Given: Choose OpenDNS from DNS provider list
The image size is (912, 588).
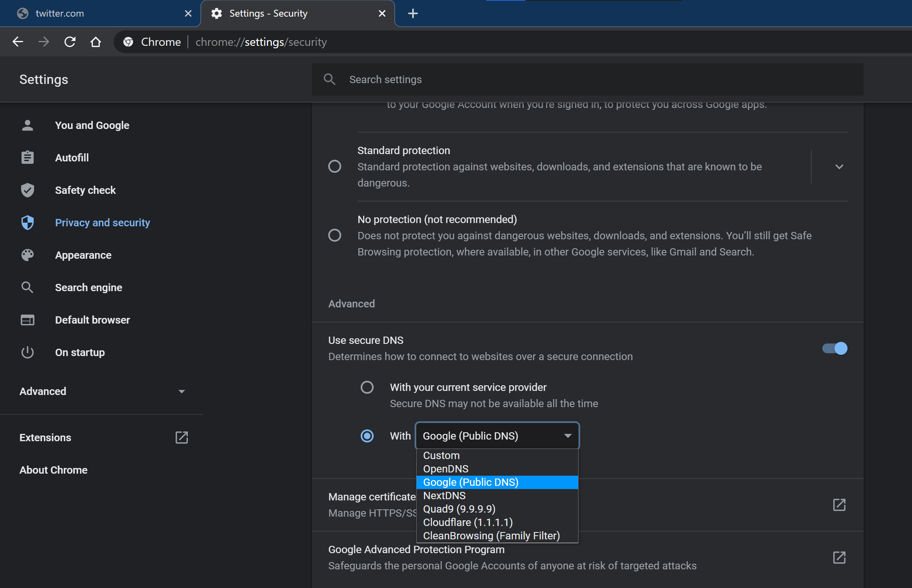Looking at the screenshot, I should [497, 469].
